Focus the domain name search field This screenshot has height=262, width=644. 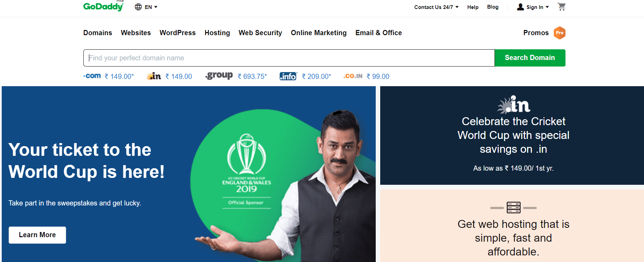[x=289, y=58]
